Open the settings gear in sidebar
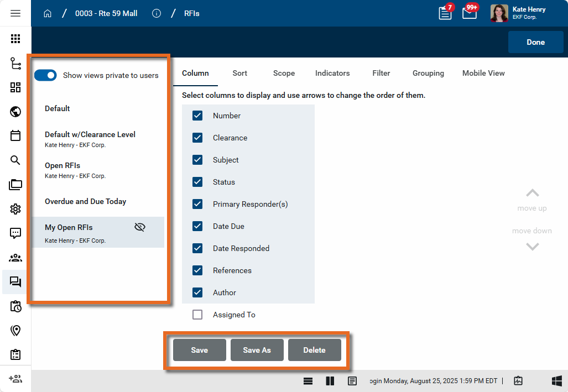The image size is (568, 392). coord(15,209)
